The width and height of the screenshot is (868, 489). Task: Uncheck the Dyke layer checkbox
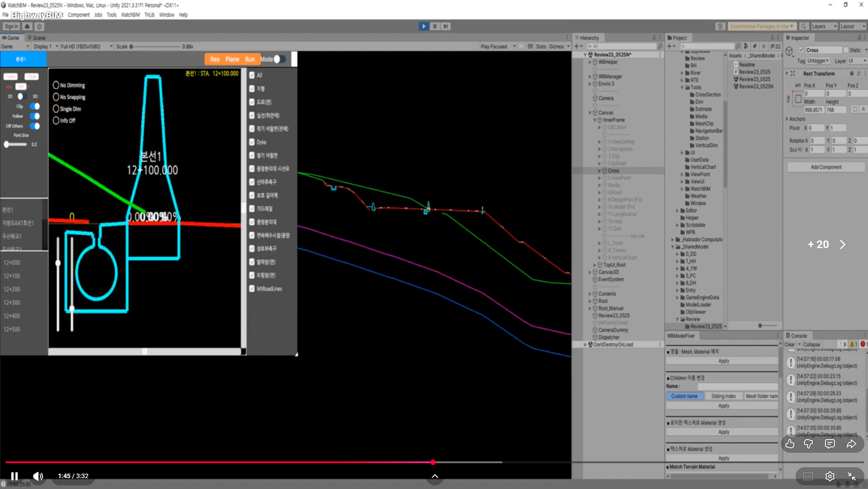click(x=252, y=142)
